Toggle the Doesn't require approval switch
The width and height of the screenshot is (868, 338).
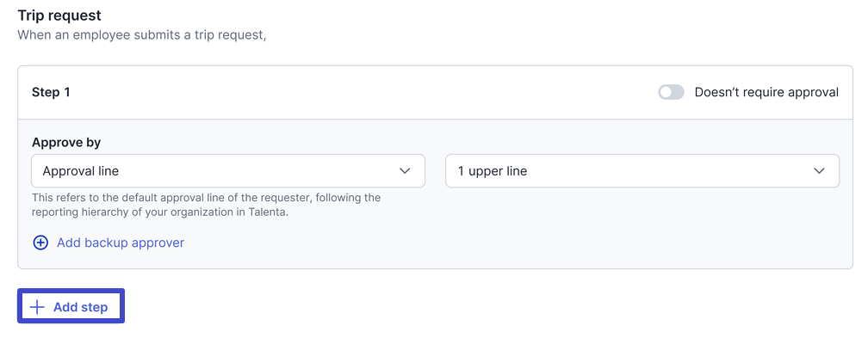(x=671, y=92)
